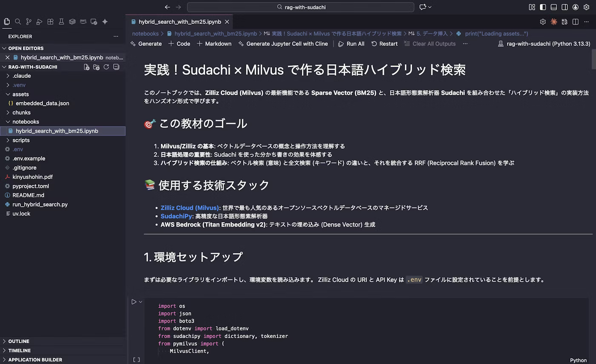Viewport: 596px width, 364px height.
Task: Expand the OUTLINE section
Action: (19, 341)
